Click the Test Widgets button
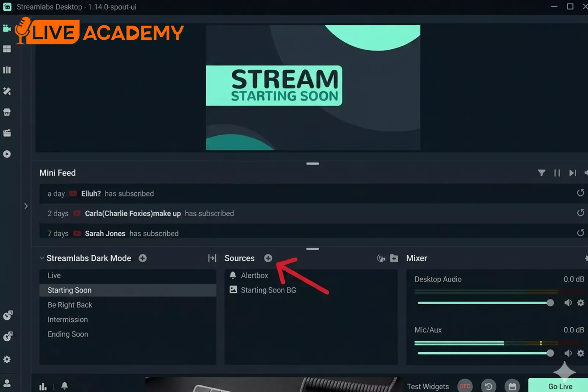 click(x=428, y=386)
